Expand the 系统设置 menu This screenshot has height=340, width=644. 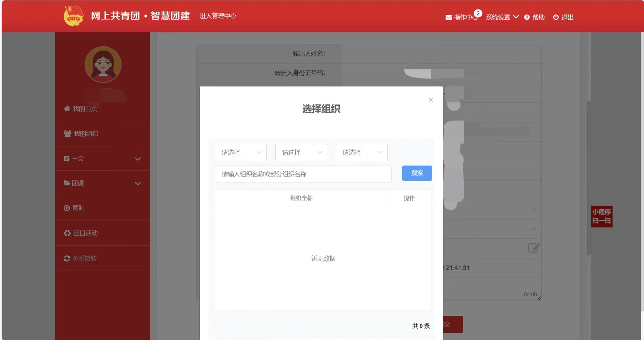502,17
